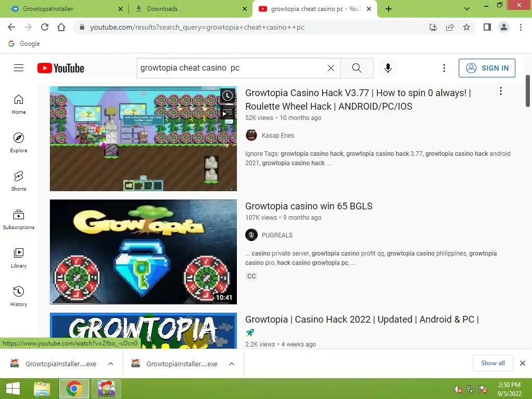Image resolution: width=532 pixels, height=399 pixels.
Task: Go to Home in sidebar
Action: (x=19, y=104)
